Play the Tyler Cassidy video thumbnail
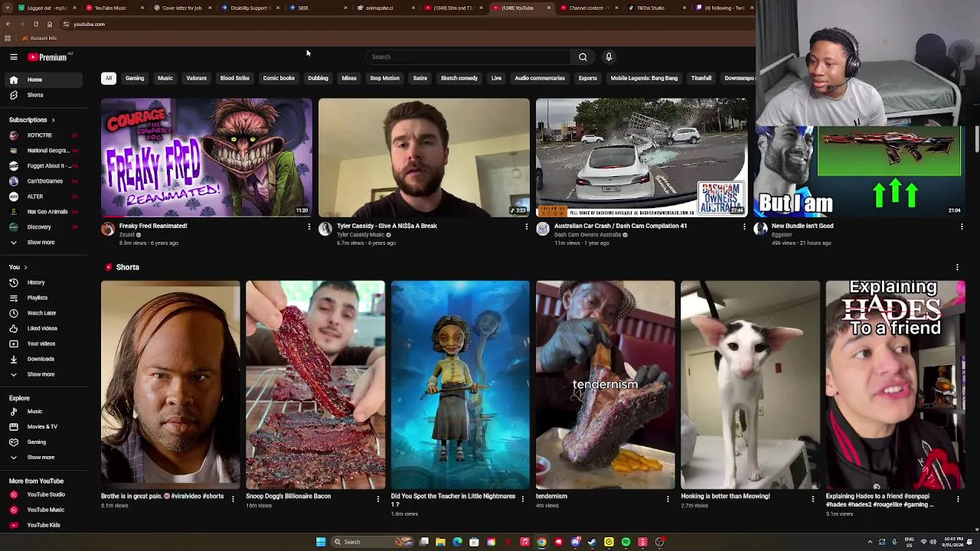The width and height of the screenshot is (980, 551). click(x=424, y=158)
